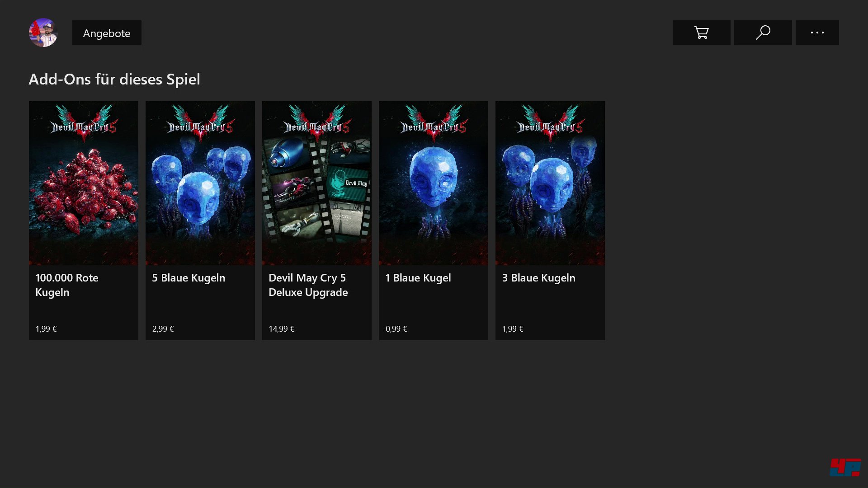
Task: Click the 14,99 € price label
Action: 281,329
